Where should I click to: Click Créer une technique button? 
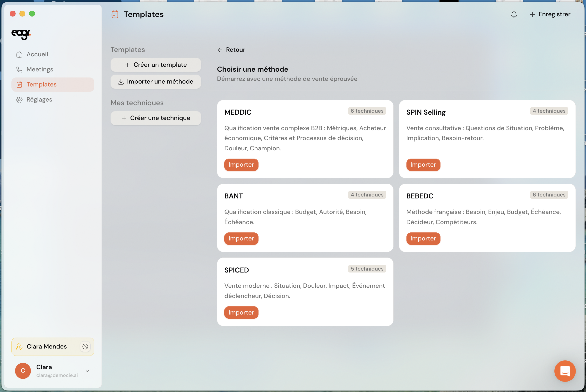point(156,118)
